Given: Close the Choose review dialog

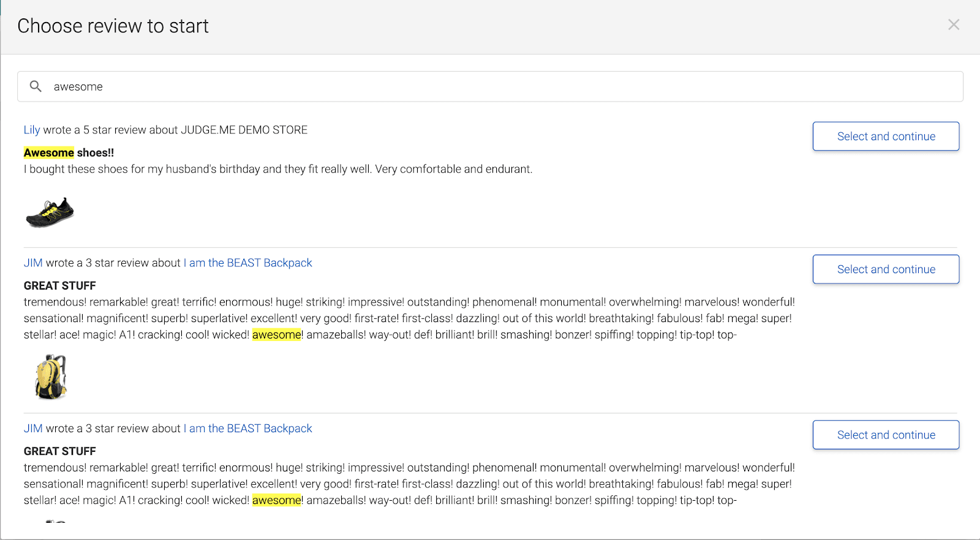Looking at the screenshot, I should coord(953,24).
